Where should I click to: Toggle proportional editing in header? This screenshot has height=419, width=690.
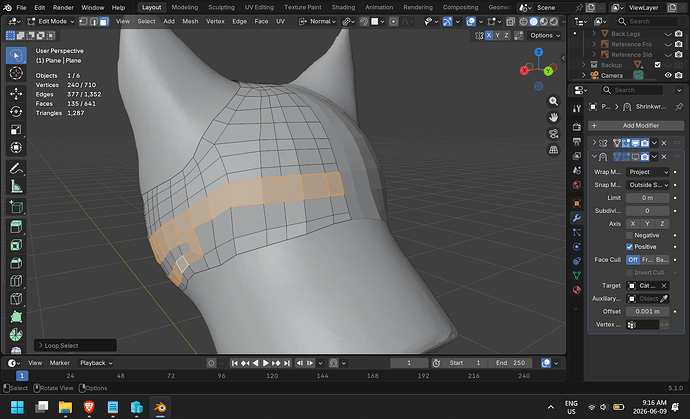coord(393,21)
